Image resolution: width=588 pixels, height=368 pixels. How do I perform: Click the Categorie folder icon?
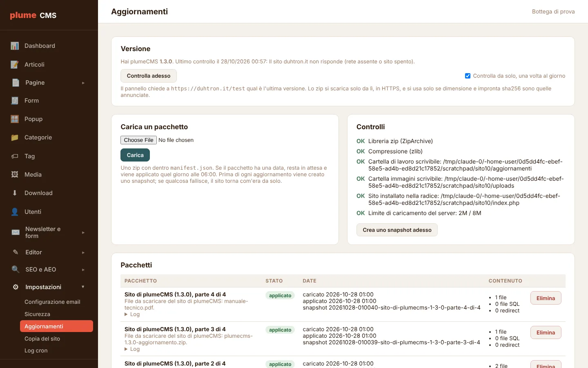coord(15,137)
